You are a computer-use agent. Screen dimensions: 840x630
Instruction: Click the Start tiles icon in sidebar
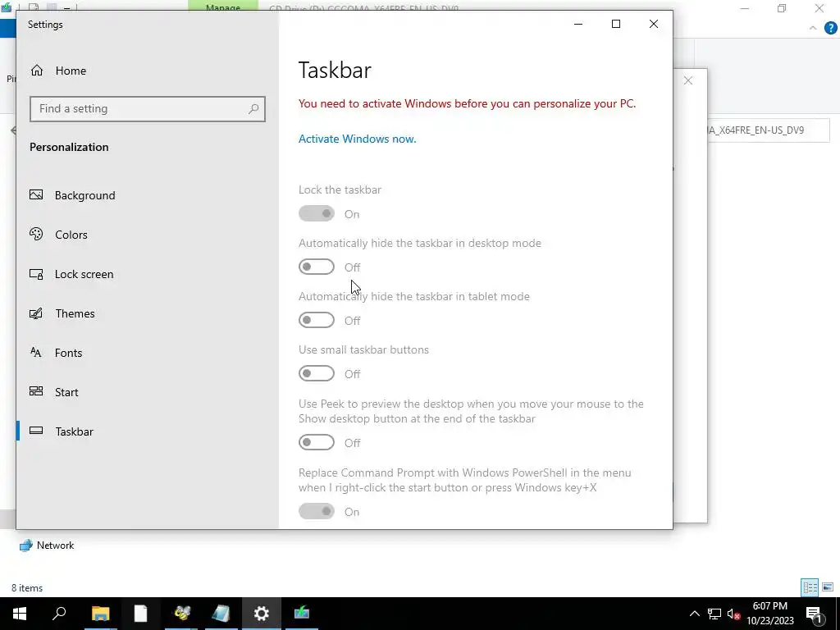coord(36,391)
